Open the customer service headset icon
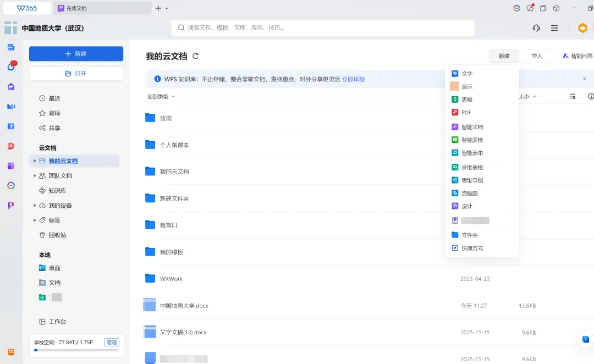This screenshot has height=364, width=594. coord(536,28)
